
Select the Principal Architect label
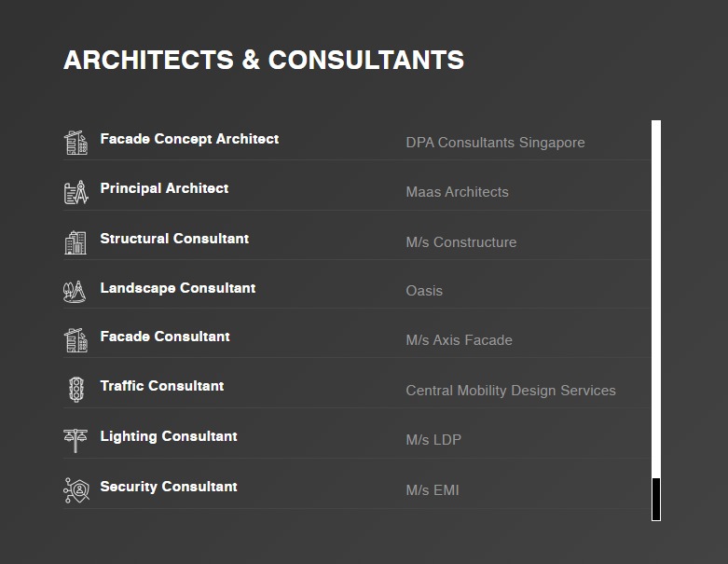tap(164, 188)
